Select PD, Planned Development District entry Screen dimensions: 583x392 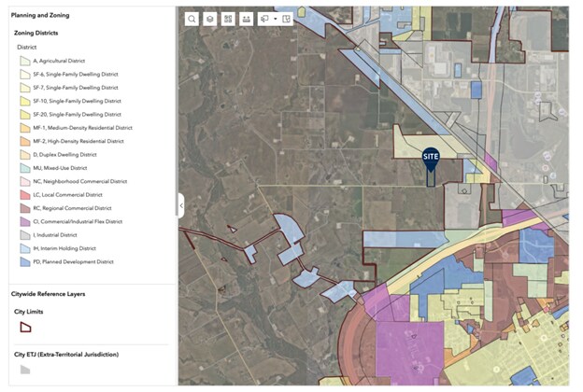73,262
